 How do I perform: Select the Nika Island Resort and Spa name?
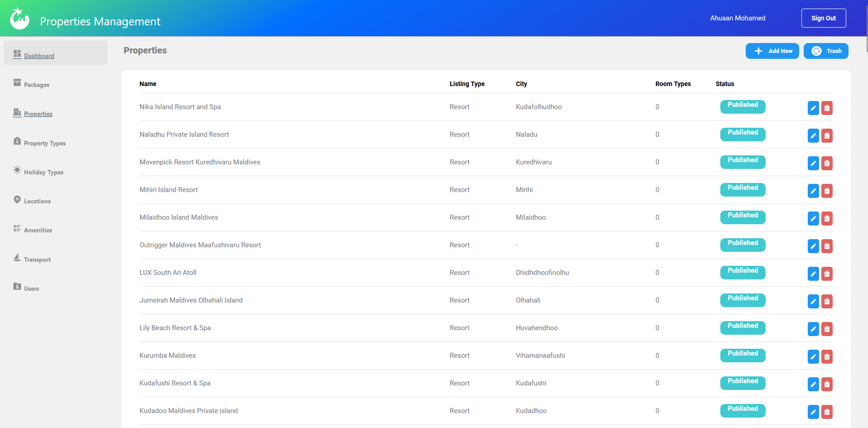point(180,107)
